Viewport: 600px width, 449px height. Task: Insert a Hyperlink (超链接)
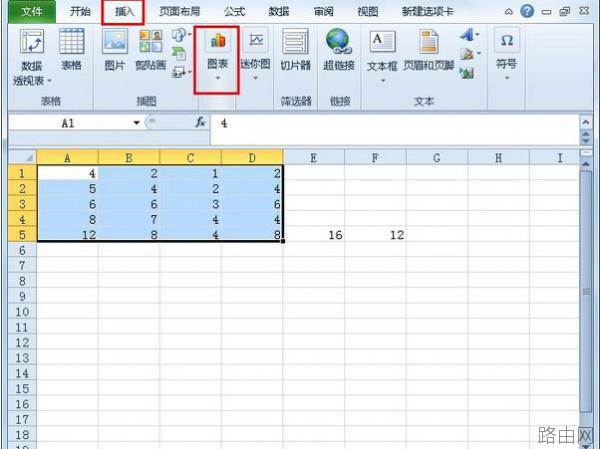[339, 49]
